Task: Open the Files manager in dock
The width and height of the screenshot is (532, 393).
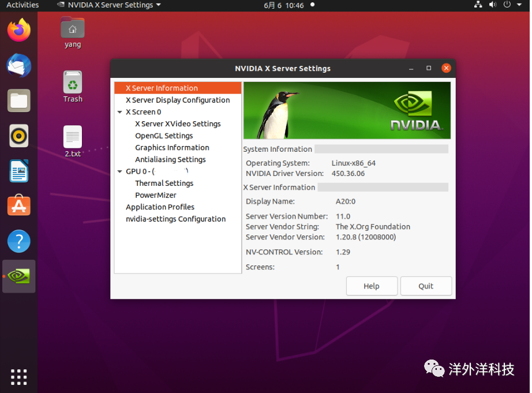Action: [x=18, y=101]
